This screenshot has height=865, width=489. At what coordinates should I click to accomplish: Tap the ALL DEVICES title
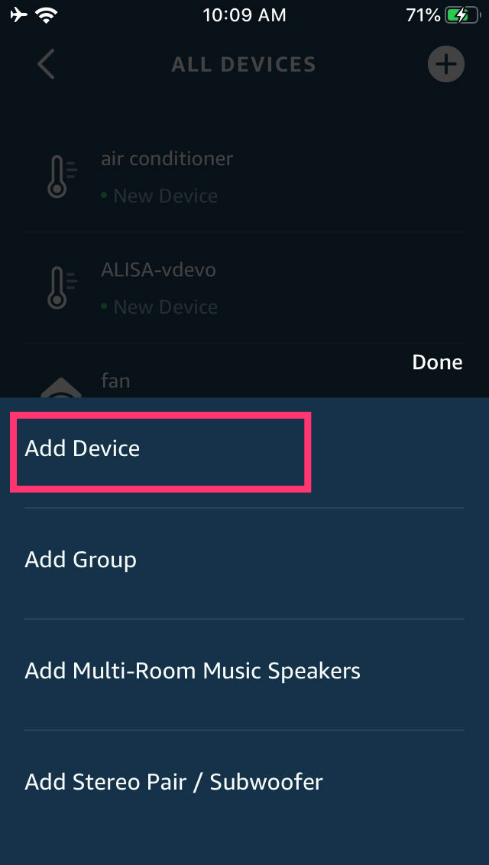[243, 65]
